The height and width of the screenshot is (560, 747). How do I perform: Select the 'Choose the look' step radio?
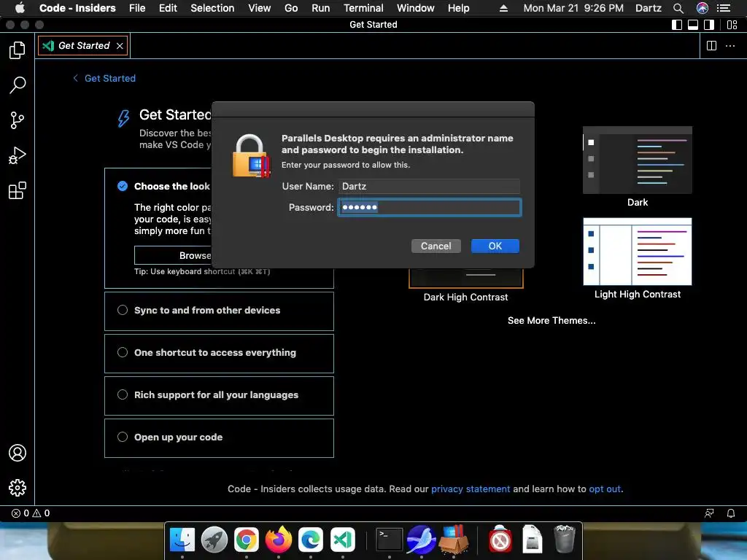tap(123, 186)
